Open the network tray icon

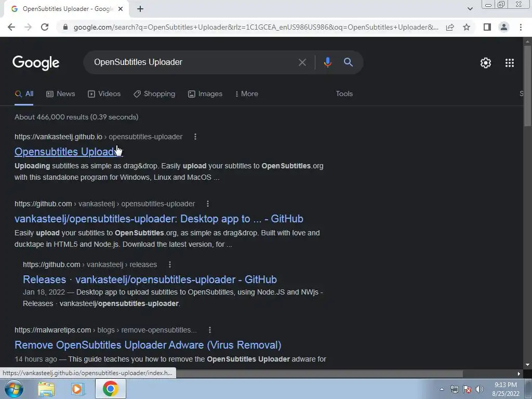[454, 389]
